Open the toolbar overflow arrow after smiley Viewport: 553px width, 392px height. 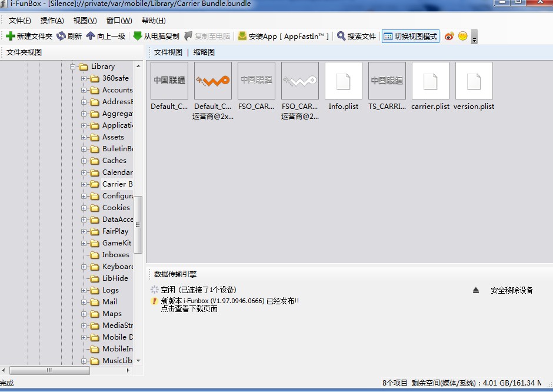(x=474, y=36)
